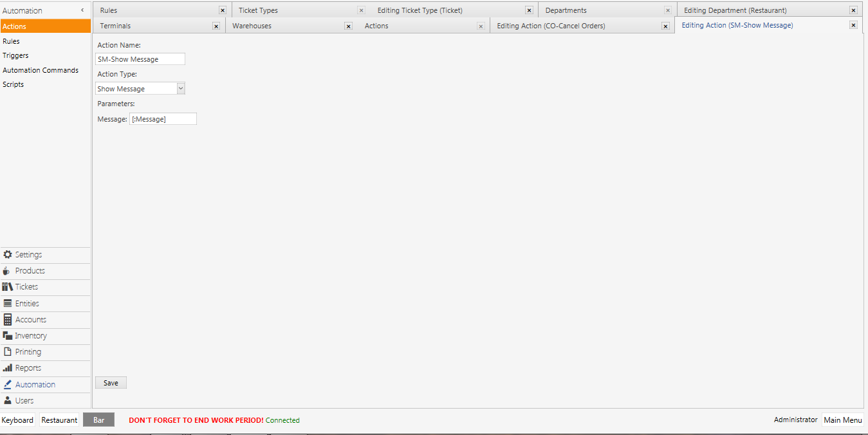This screenshot has width=868, height=435.
Task: Toggle the Bar department button
Action: coord(98,420)
